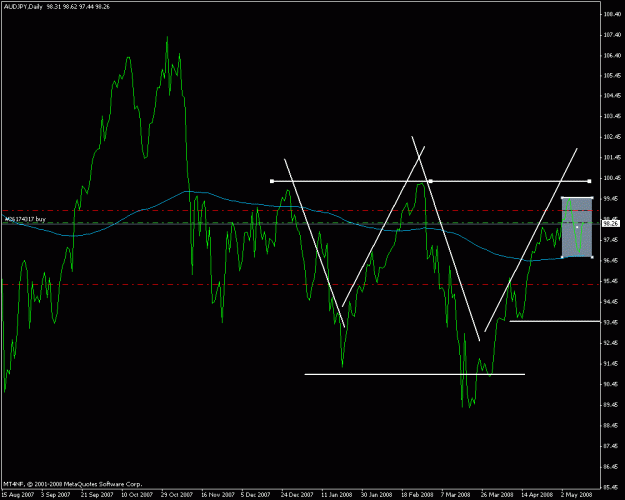This screenshot has height=500, width=625.
Task: Click the 105.45 price scale label
Action: click(612, 75)
